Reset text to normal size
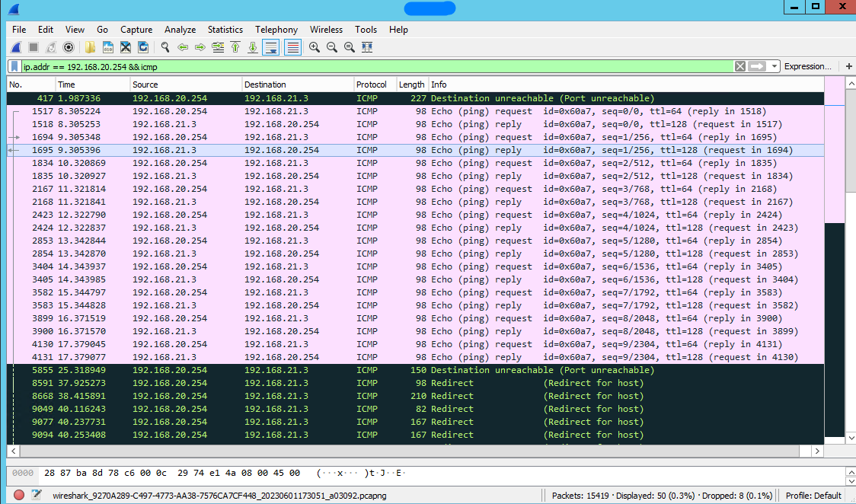This screenshot has height=504, width=856. 350,47
